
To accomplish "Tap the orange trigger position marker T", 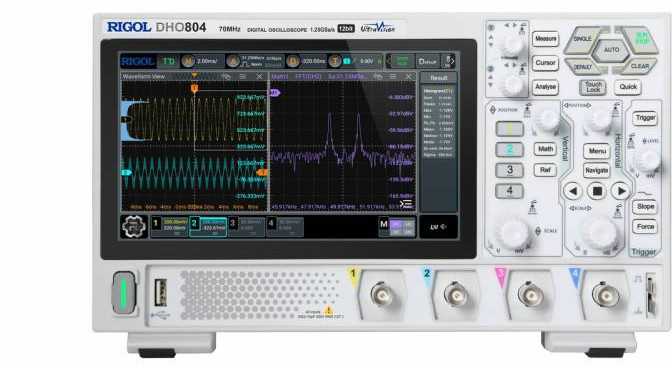I will pos(195,88).
